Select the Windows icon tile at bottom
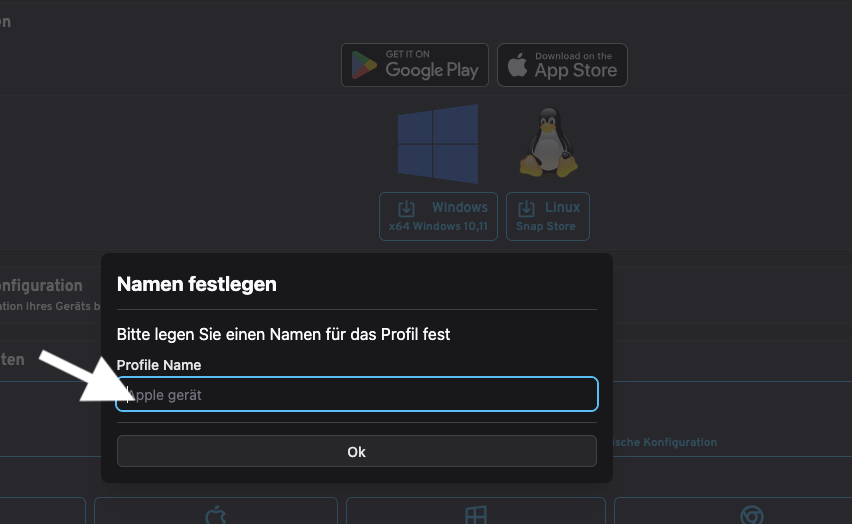The image size is (852, 524). coord(475,512)
